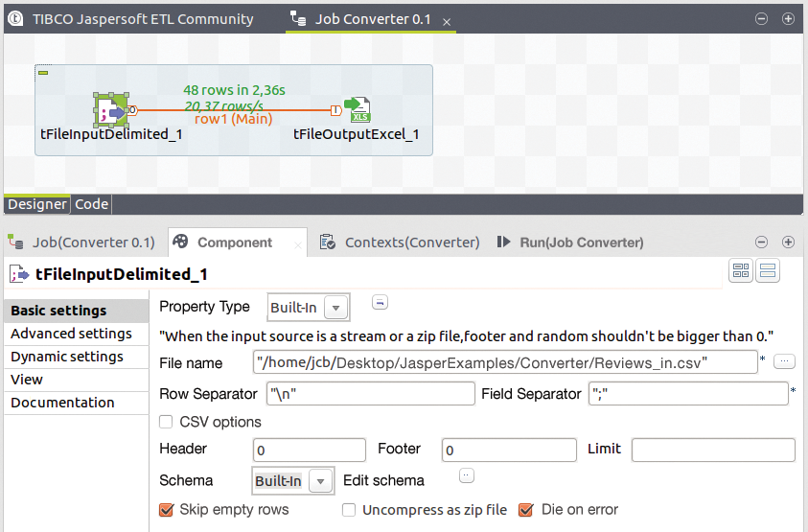Screen dimensions: 808x532
Task: Select Basic settings in side list
Action: (77, 311)
